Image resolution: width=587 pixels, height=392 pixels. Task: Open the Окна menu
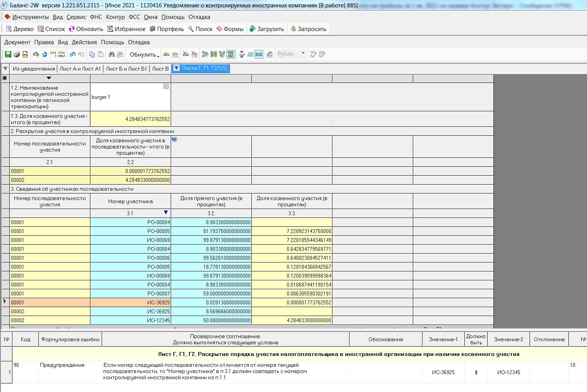click(151, 17)
